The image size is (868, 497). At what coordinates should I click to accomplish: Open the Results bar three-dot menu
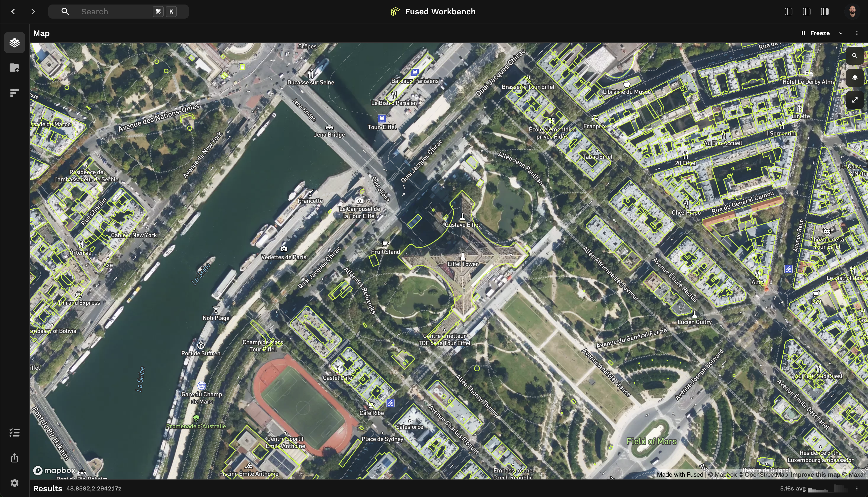(857, 488)
